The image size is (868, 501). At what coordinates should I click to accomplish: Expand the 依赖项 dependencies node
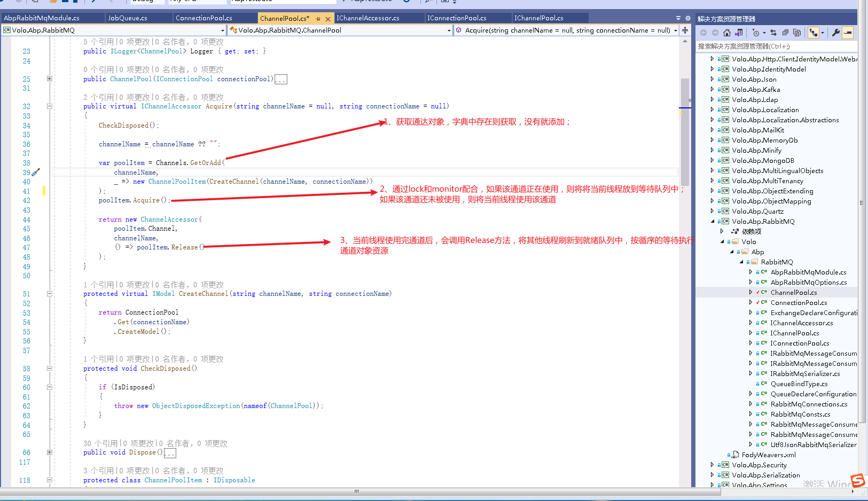click(x=722, y=232)
